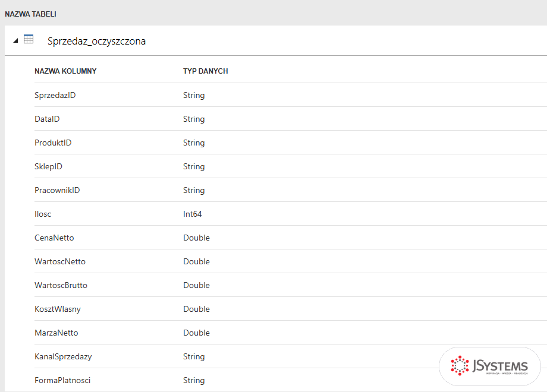Click the String type of SklepID
The width and height of the screenshot is (547, 392).
pos(194,166)
